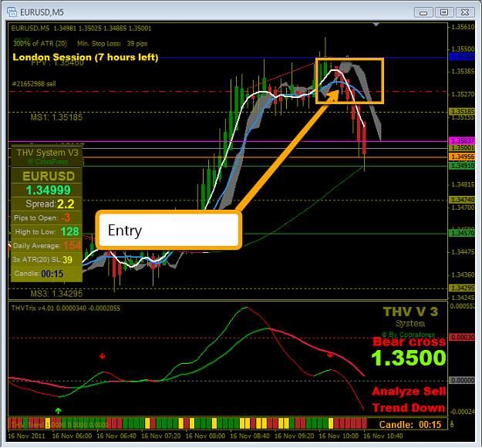Click the 'High to Low: 128' row
The image size is (482, 448).
[47, 231]
